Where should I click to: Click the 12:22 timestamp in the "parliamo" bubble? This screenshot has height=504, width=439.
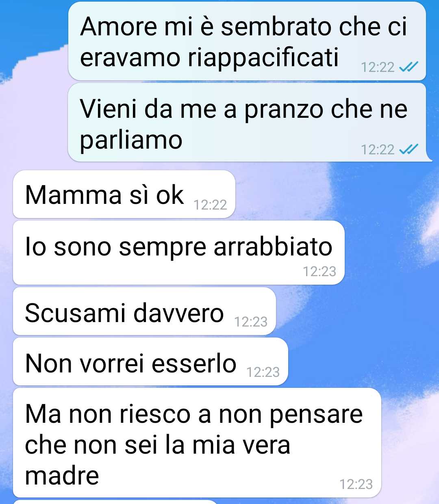(x=378, y=149)
